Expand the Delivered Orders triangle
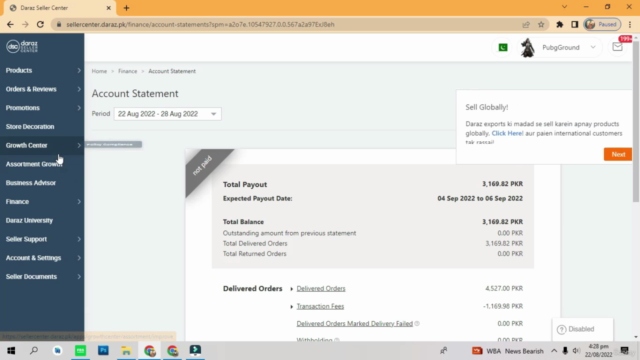 pos(291,289)
